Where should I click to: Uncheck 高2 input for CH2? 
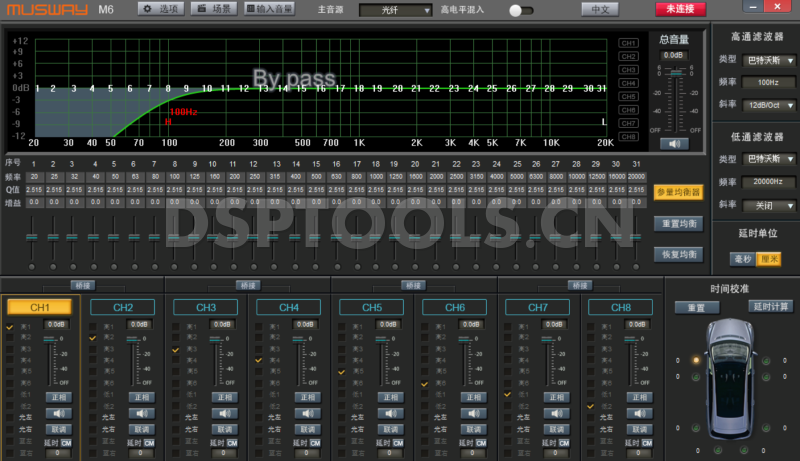[x=92, y=338]
